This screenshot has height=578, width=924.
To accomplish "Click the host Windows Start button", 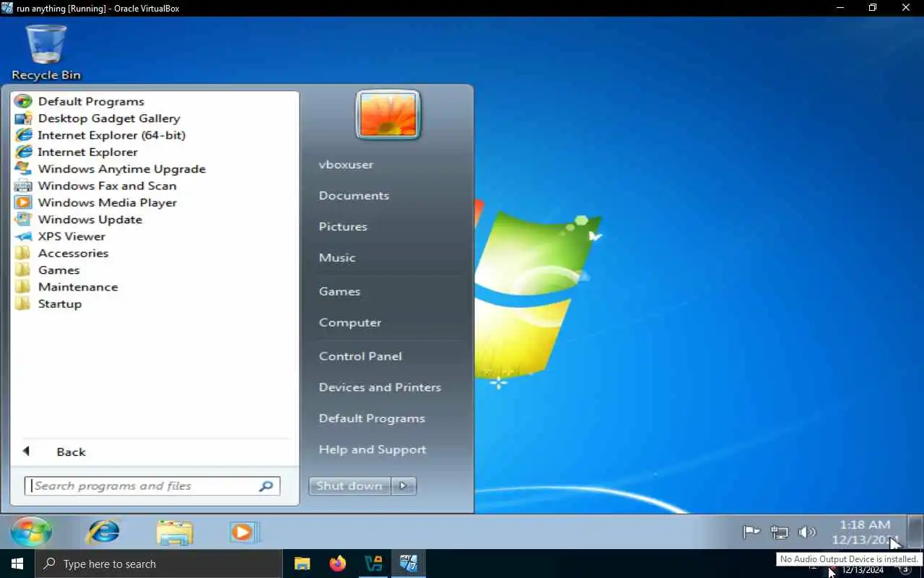I will (x=17, y=564).
